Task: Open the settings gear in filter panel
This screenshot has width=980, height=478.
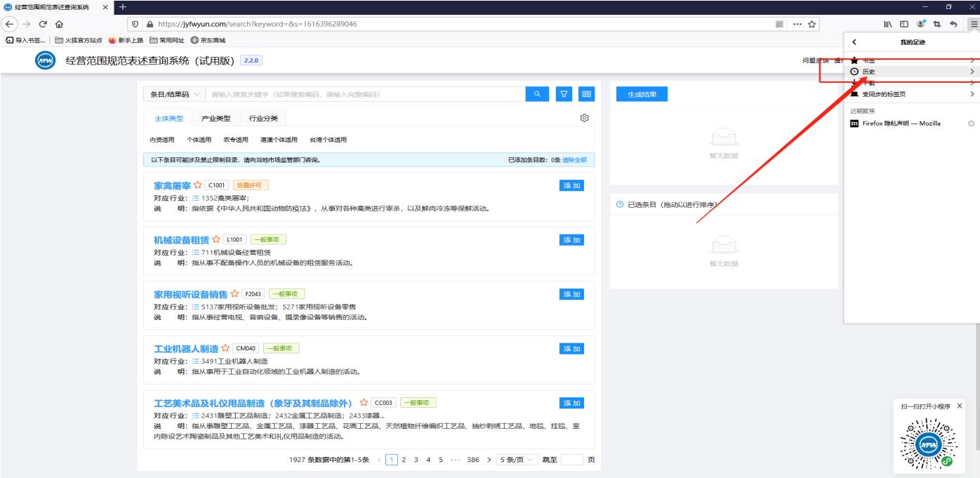Action: click(584, 118)
